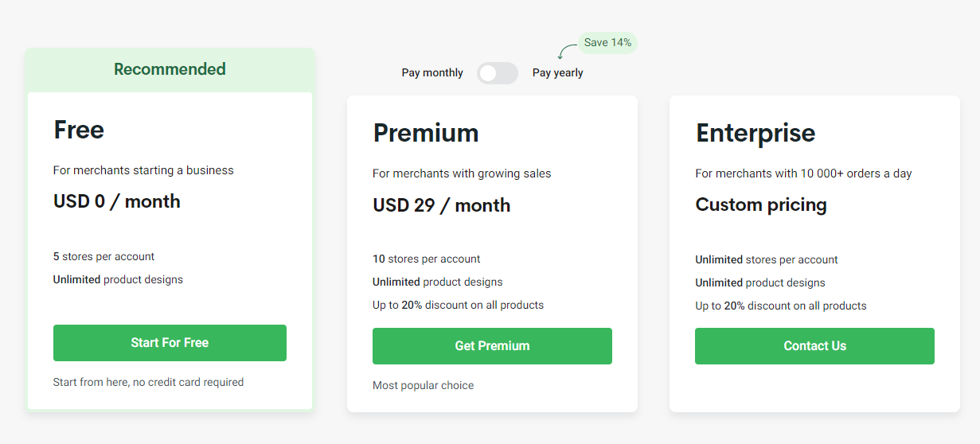Screen dimensions: 980x444
Task: Toggle the monthly/yearly billing switch
Action: pyautogui.click(x=498, y=73)
